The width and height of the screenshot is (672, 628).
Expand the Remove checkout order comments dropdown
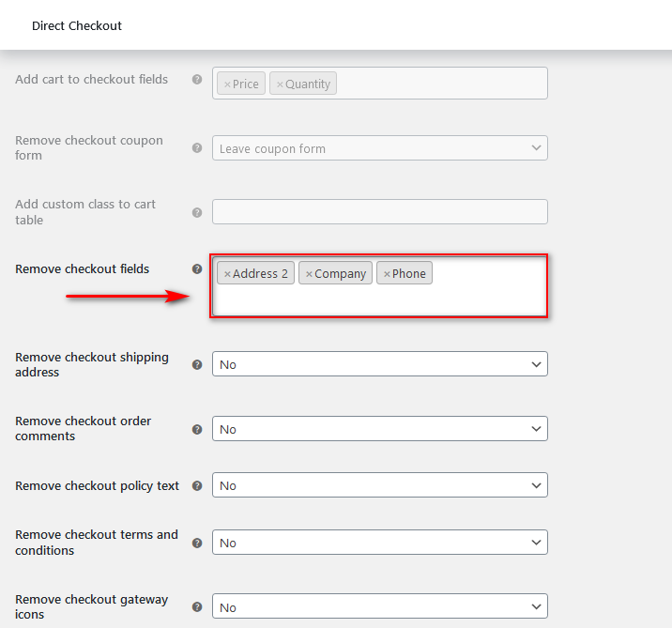pos(380,429)
